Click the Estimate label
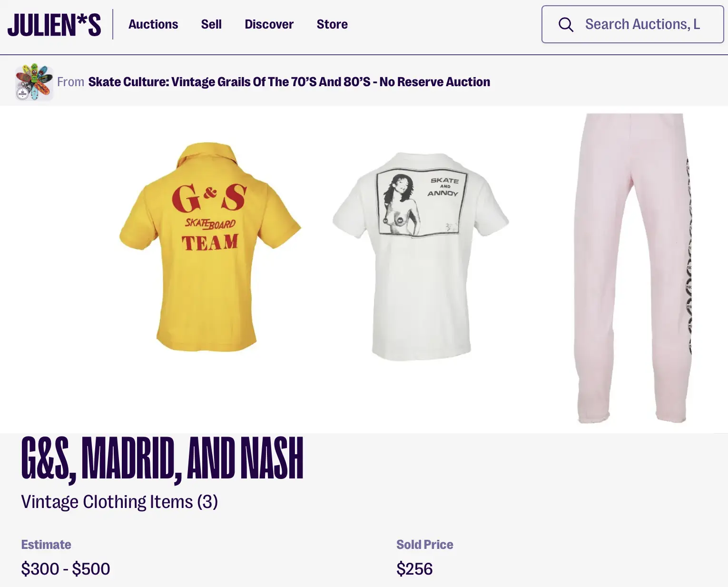Image resolution: width=728 pixels, height=587 pixels. [x=46, y=545]
